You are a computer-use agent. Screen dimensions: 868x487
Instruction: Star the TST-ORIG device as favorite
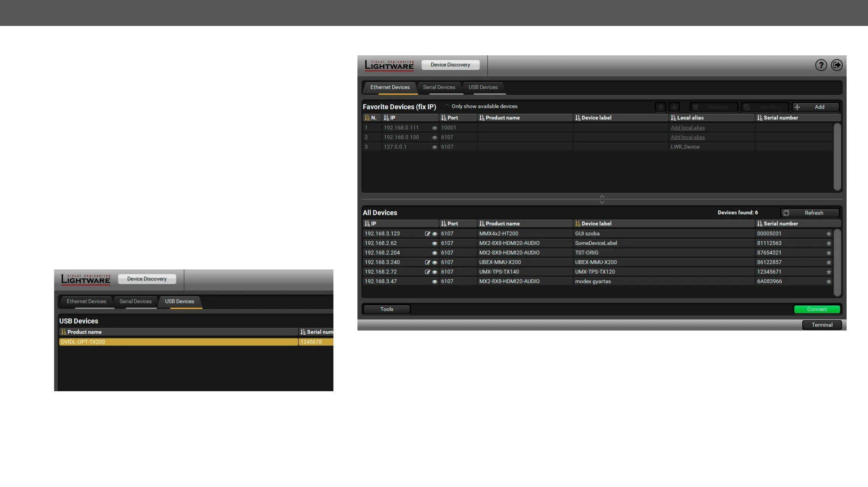829,253
